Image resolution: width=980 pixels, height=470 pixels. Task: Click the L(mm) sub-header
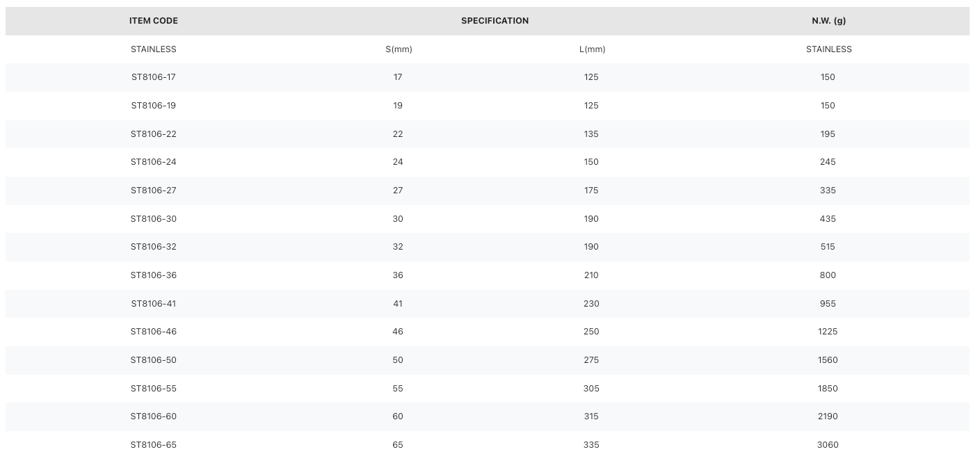(x=592, y=49)
